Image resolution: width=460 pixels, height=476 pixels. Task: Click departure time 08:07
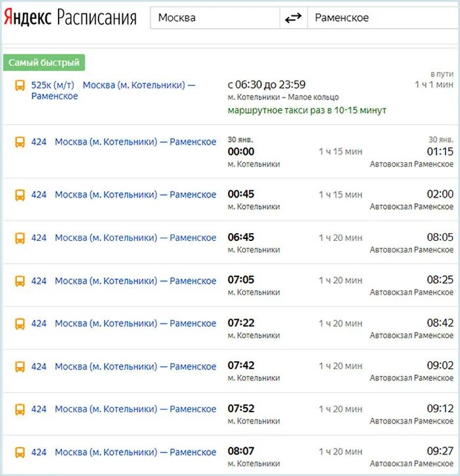point(241,451)
